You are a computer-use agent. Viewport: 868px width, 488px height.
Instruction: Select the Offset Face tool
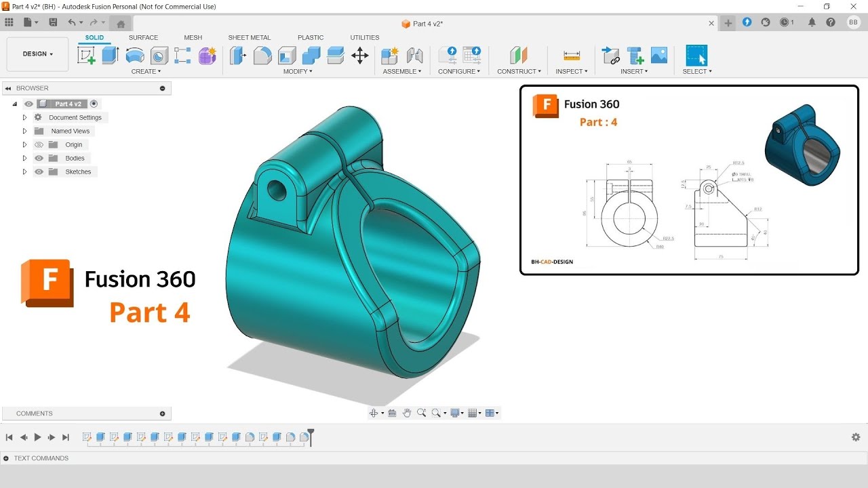click(x=336, y=56)
